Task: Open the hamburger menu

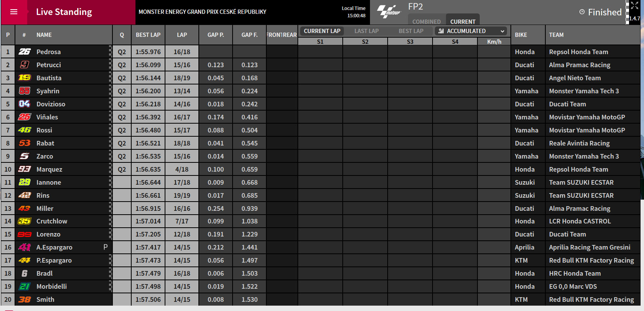Action: point(14,12)
